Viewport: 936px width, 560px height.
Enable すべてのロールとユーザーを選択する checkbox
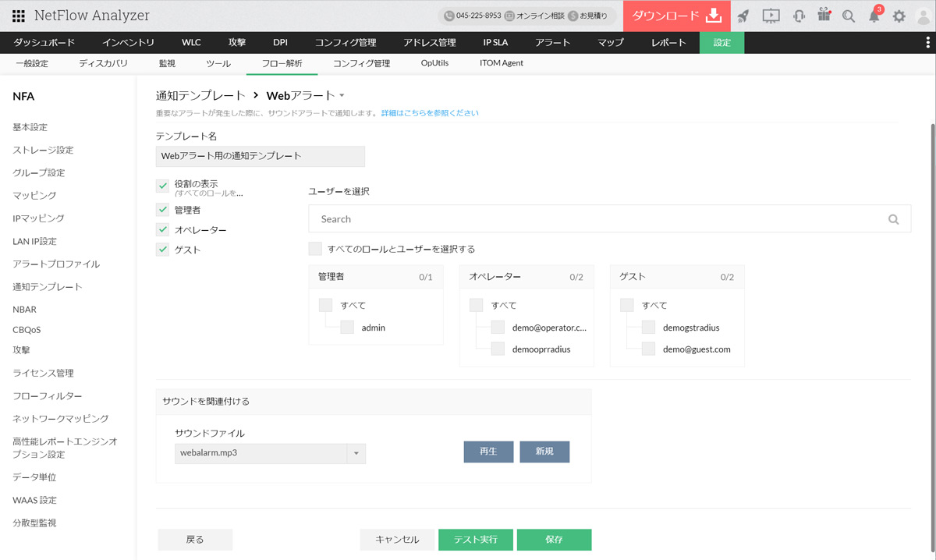315,249
